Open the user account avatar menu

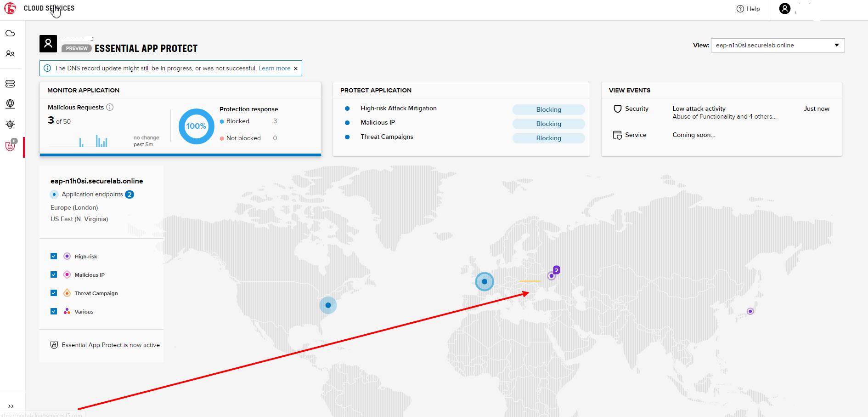point(785,8)
